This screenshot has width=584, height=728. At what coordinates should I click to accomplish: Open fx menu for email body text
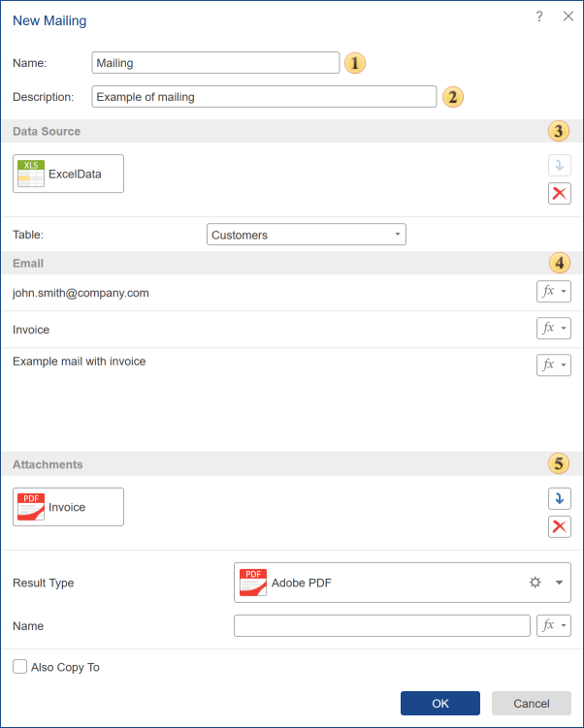553,364
